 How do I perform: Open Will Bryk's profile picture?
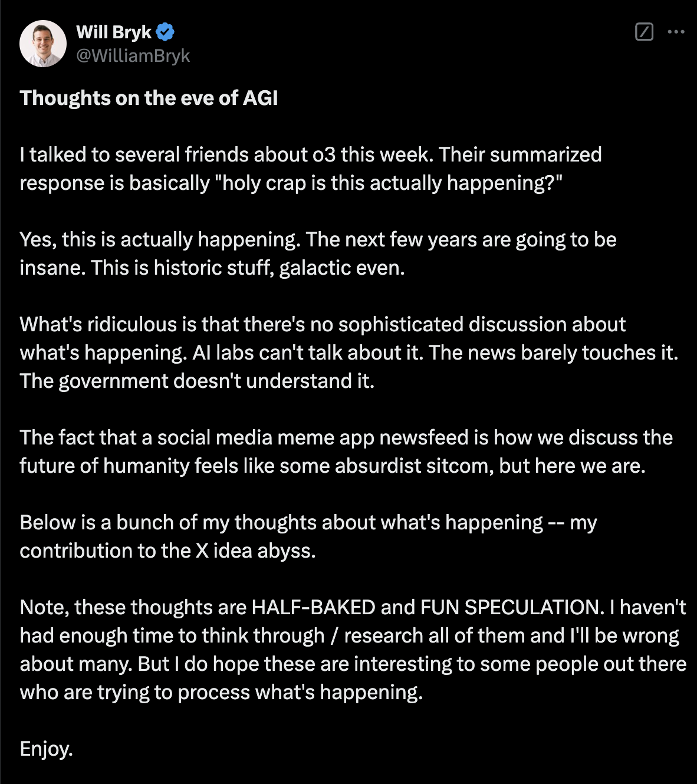click(42, 44)
